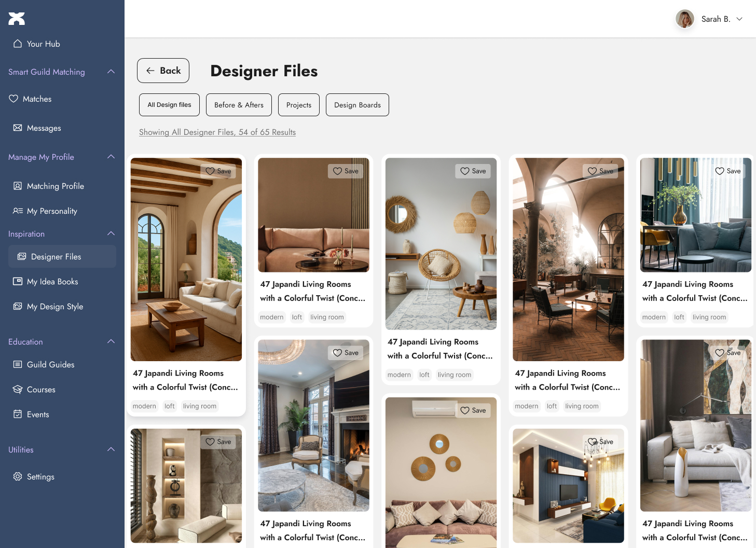Save the vaulted brick courtyard card
The width and height of the screenshot is (756, 548).
click(x=601, y=171)
